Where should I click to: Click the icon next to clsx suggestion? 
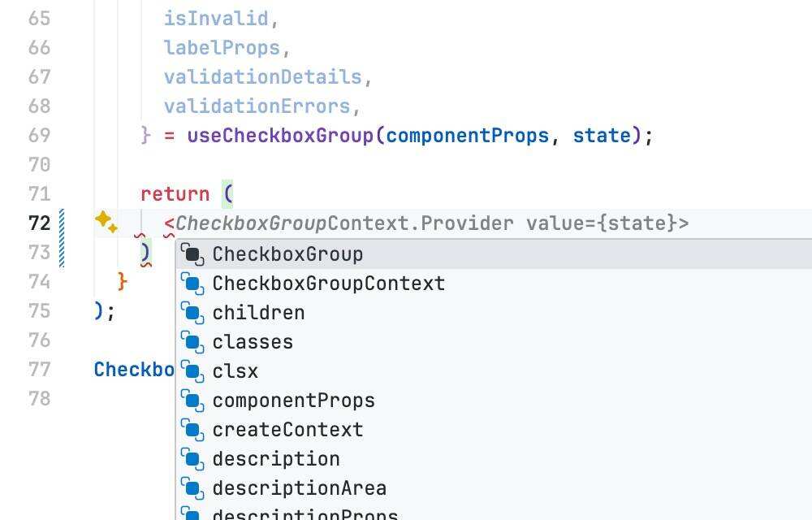(x=192, y=371)
